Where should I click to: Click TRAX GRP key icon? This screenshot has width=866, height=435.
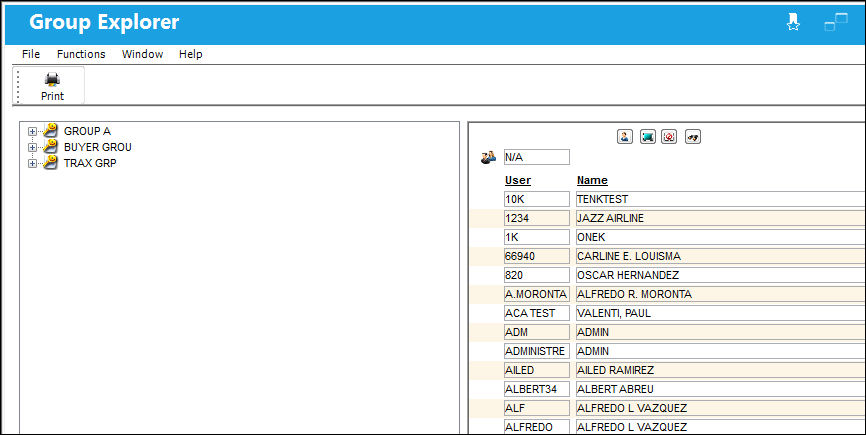50,163
